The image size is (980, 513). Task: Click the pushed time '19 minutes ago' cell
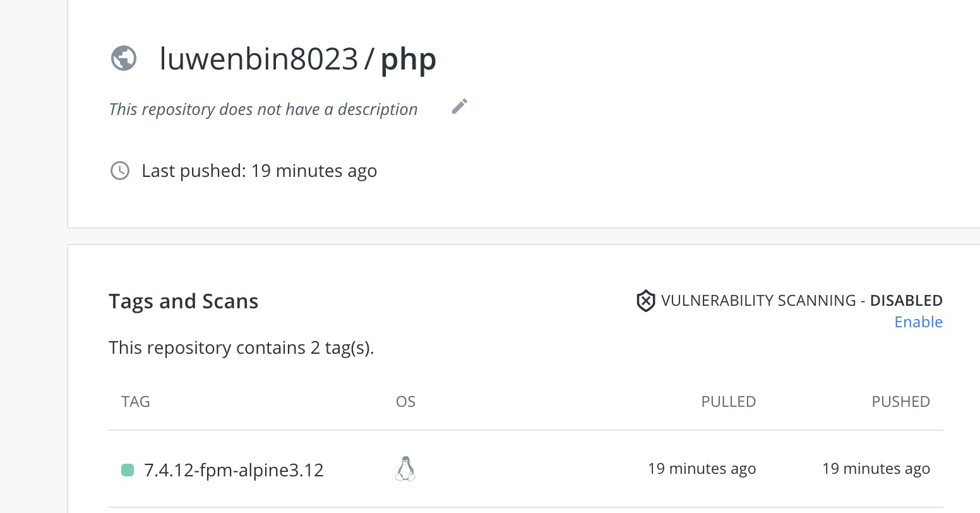point(876,469)
